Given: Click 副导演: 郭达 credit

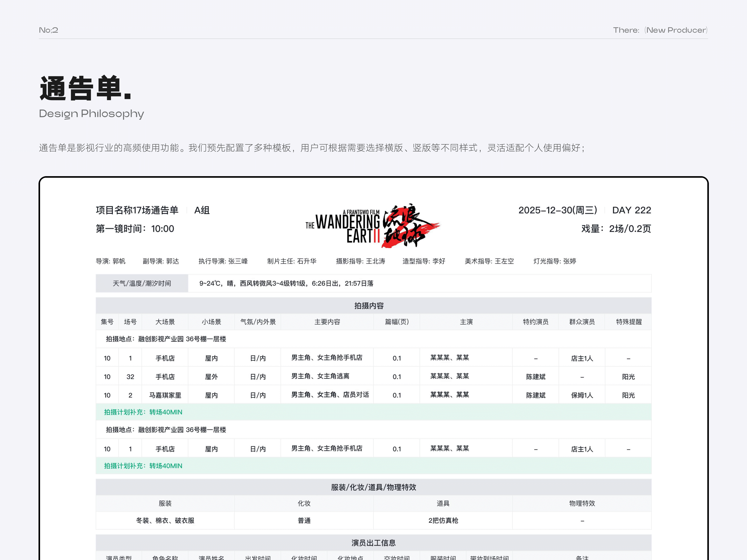Looking at the screenshot, I should click(161, 261).
